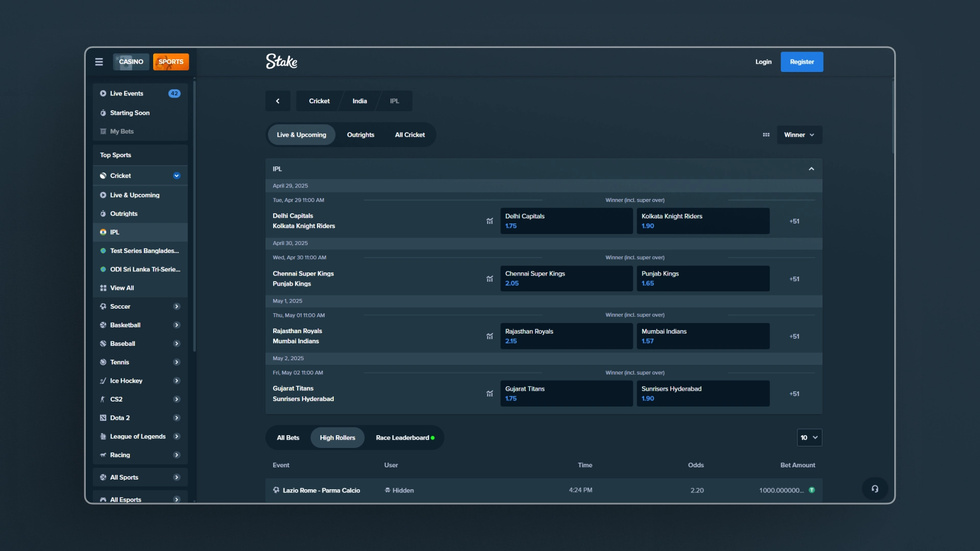Open the Winner market dropdown
Screen dimensions: 980x551
tap(799, 135)
